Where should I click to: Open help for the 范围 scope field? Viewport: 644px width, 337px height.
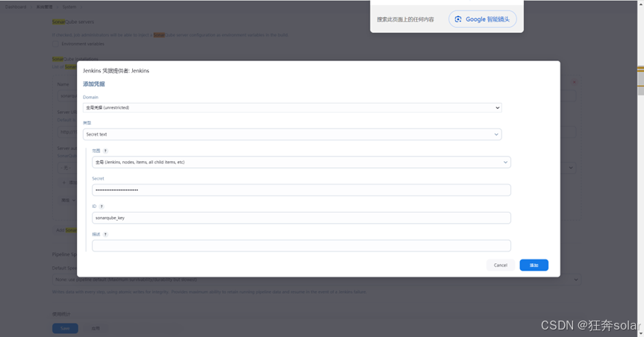click(x=105, y=151)
